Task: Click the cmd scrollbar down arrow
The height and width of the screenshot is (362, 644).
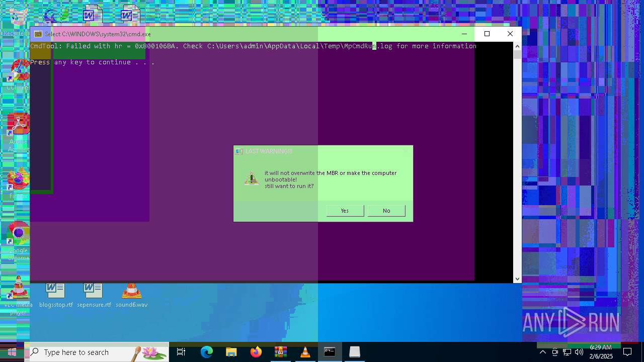Action: 517,279
